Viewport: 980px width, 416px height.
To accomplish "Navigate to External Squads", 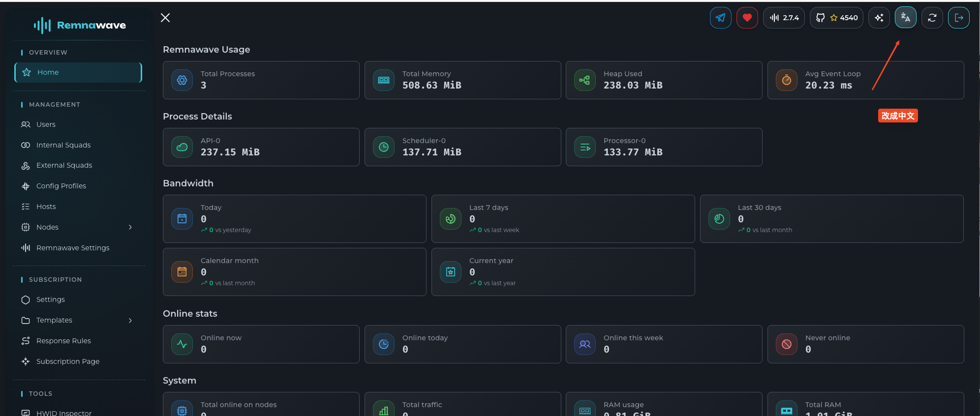I will (x=78, y=166).
